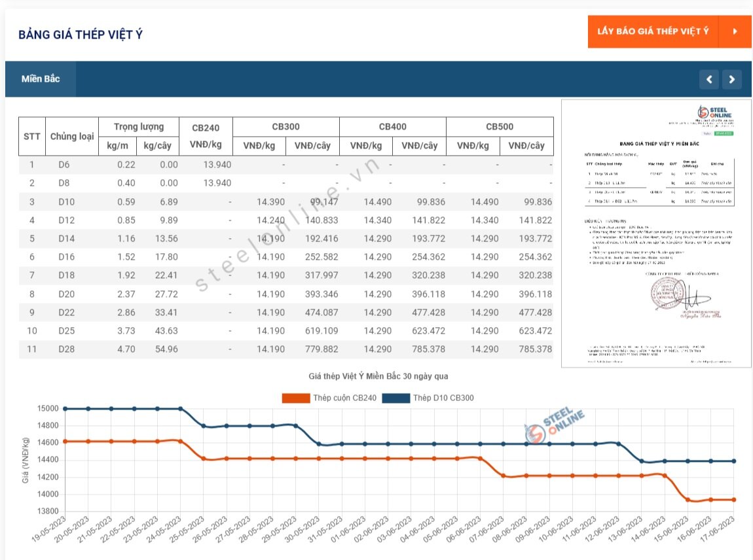
Task: Select the D12 row label
Action: tap(66, 220)
